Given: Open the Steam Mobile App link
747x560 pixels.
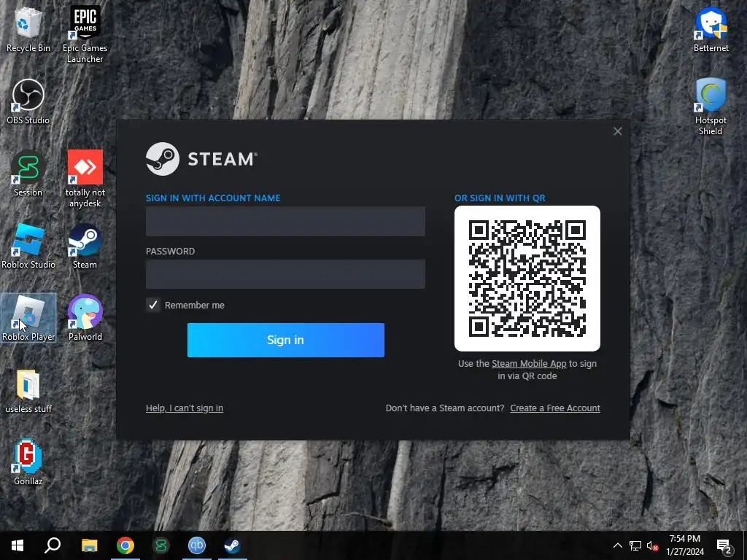Looking at the screenshot, I should coord(529,363).
